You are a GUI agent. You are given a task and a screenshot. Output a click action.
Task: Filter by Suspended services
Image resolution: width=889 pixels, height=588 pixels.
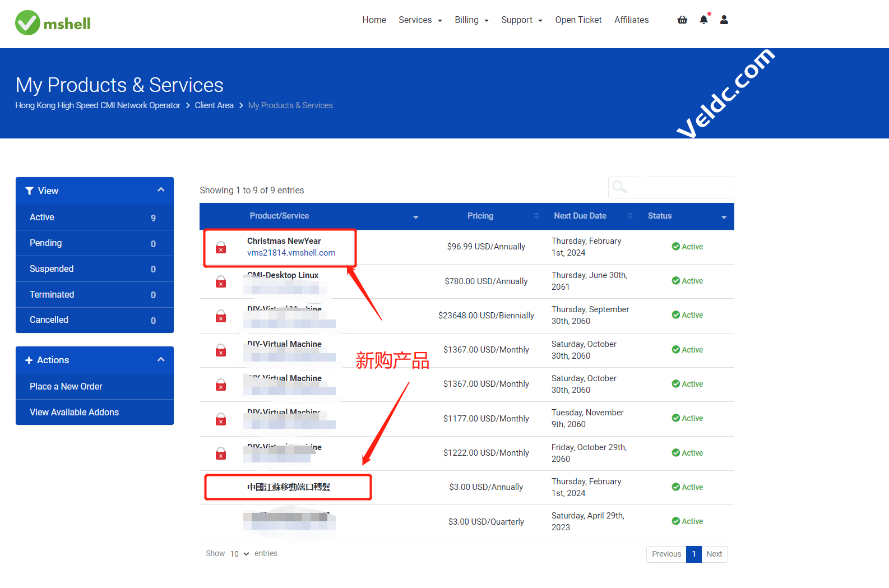[52, 269]
